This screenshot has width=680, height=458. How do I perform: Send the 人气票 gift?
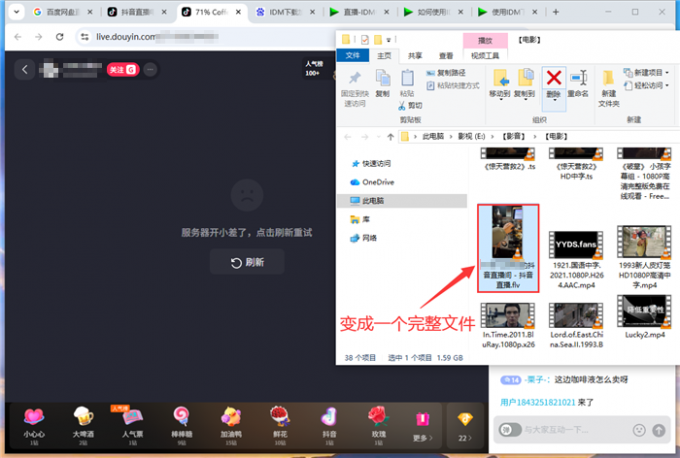133,425
